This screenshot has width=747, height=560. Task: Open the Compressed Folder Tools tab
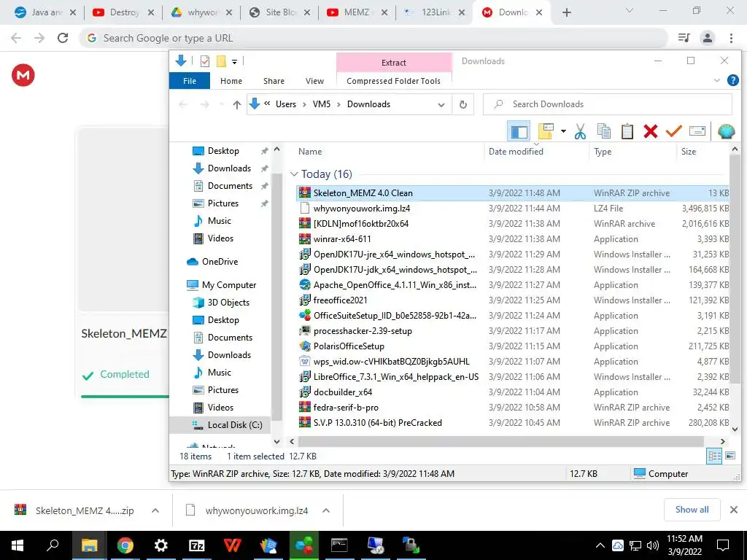click(x=393, y=81)
